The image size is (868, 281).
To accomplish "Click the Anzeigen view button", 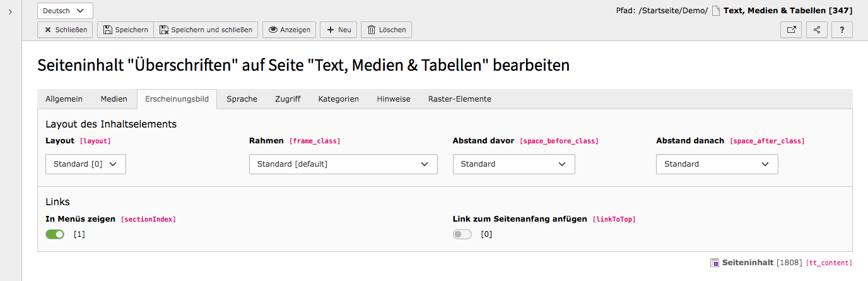I will point(289,30).
